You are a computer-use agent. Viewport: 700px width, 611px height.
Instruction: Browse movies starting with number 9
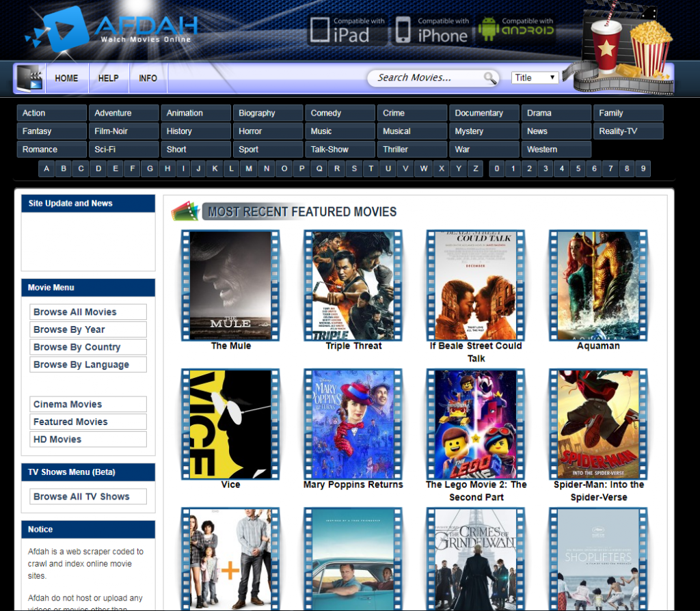click(643, 169)
